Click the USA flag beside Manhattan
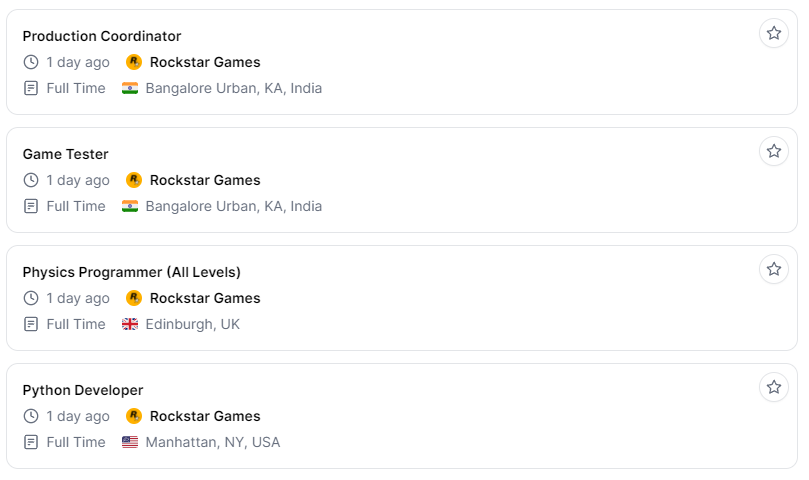The height and width of the screenshot is (480, 809). [x=130, y=442]
